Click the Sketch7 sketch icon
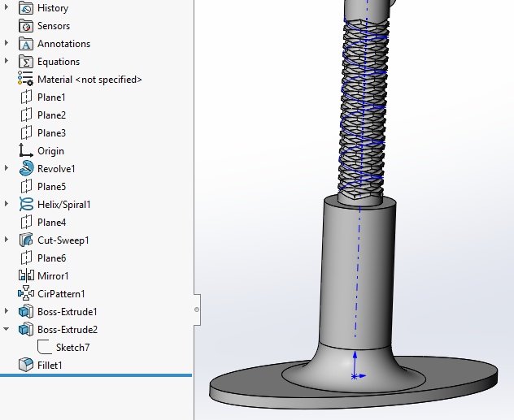The height and width of the screenshot is (420, 514). [45, 348]
